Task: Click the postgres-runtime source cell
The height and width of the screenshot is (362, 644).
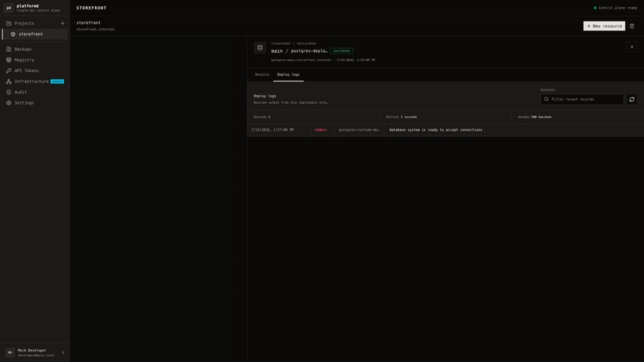Action: coord(359,129)
